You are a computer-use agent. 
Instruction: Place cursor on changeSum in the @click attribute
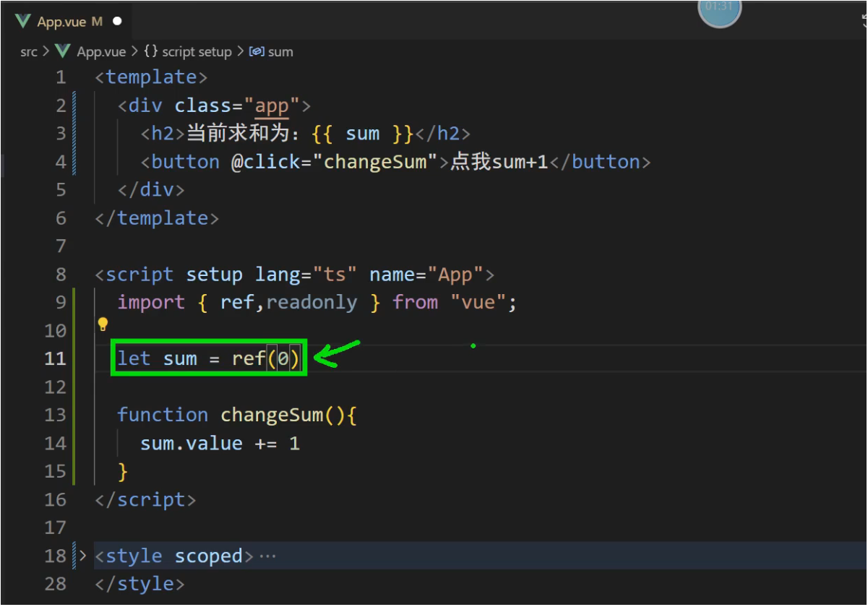click(375, 161)
